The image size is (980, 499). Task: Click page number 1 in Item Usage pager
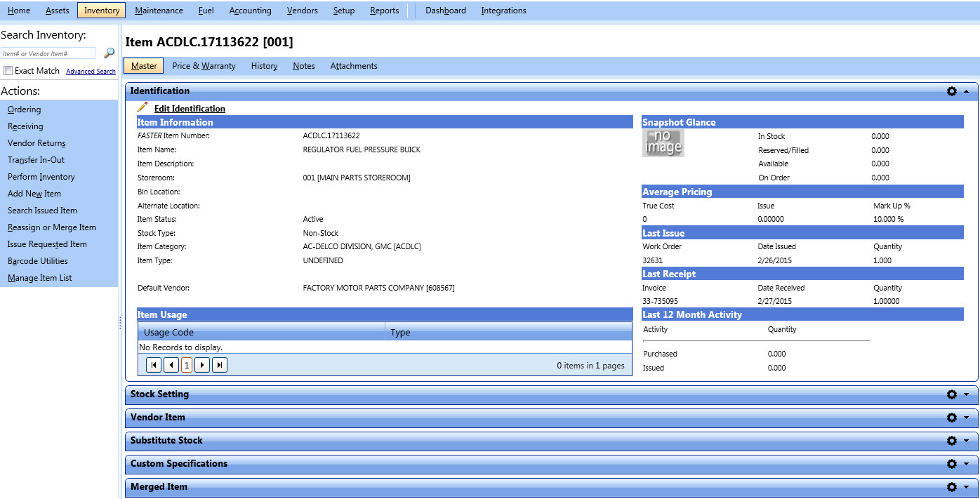[x=187, y=365]
